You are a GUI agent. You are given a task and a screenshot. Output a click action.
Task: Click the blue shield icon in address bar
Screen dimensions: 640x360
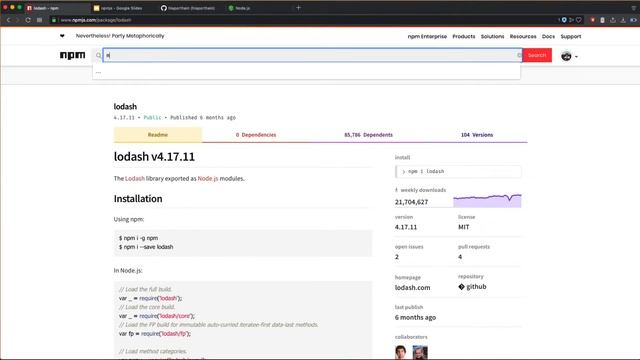[x=564, y=20]
